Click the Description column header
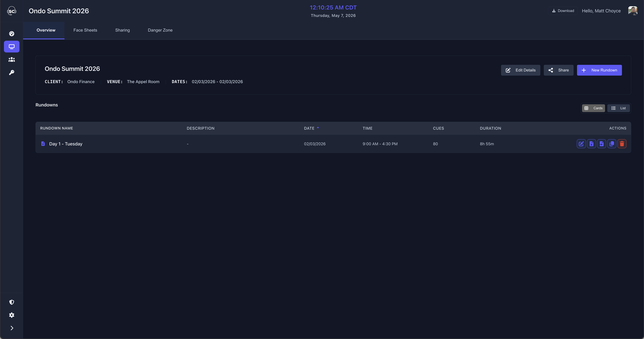Viewport: 644px width, 339px height. (x=201, y=128)
